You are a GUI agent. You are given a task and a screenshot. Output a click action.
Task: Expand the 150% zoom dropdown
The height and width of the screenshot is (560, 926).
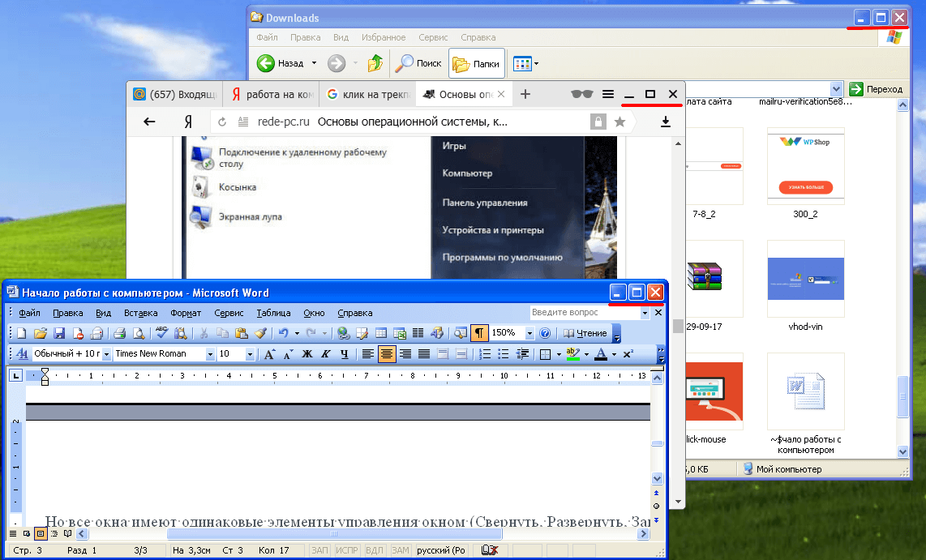coord(529,333)
